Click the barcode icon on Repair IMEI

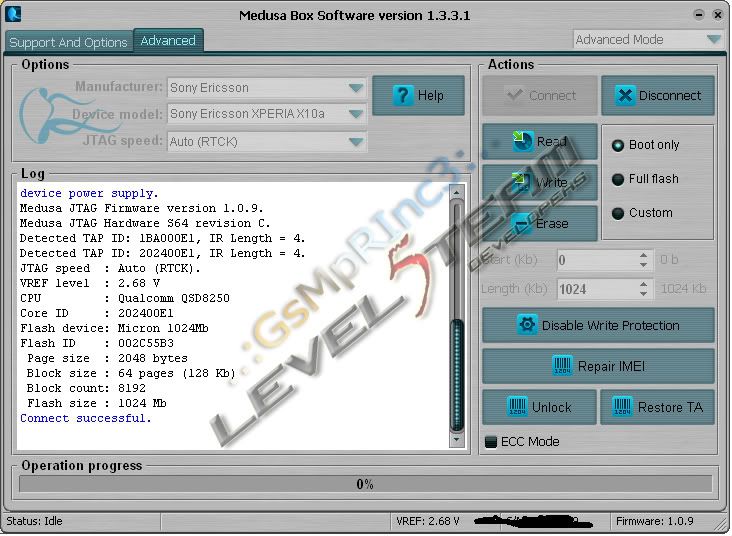(x=563, y=366)
